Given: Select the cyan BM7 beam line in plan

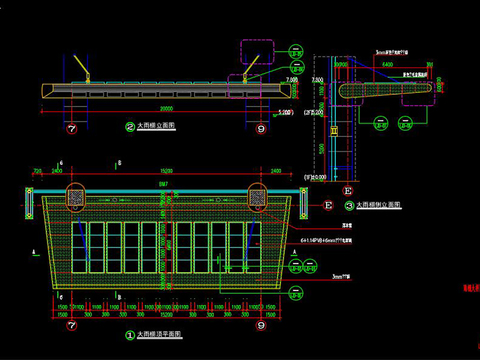Looking at the screenshot, I should (x=167, y=191).
